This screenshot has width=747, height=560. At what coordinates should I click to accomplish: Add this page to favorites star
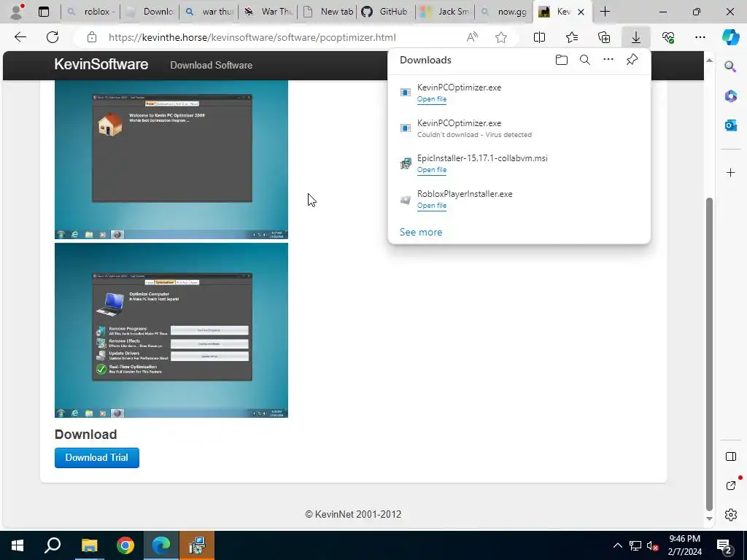[500, 37]
